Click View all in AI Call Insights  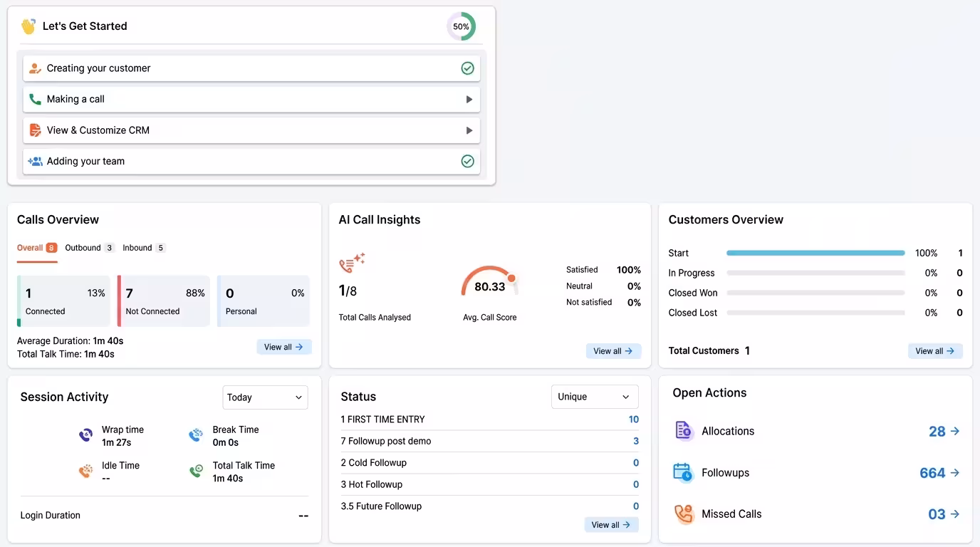[613, 351]
